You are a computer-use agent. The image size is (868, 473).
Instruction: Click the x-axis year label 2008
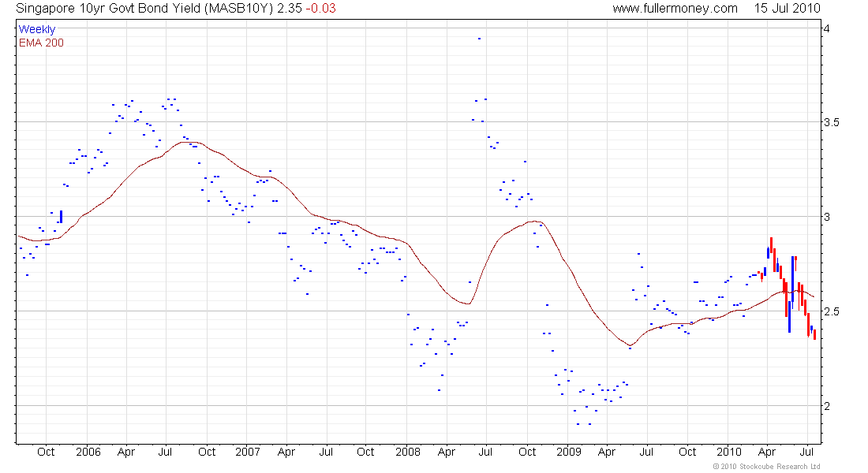[407, 452]
